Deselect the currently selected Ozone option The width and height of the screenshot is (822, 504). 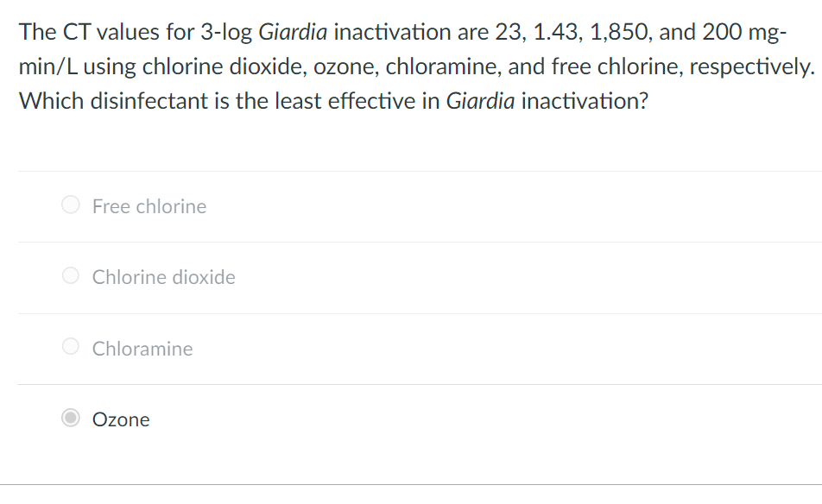point(70,419)
